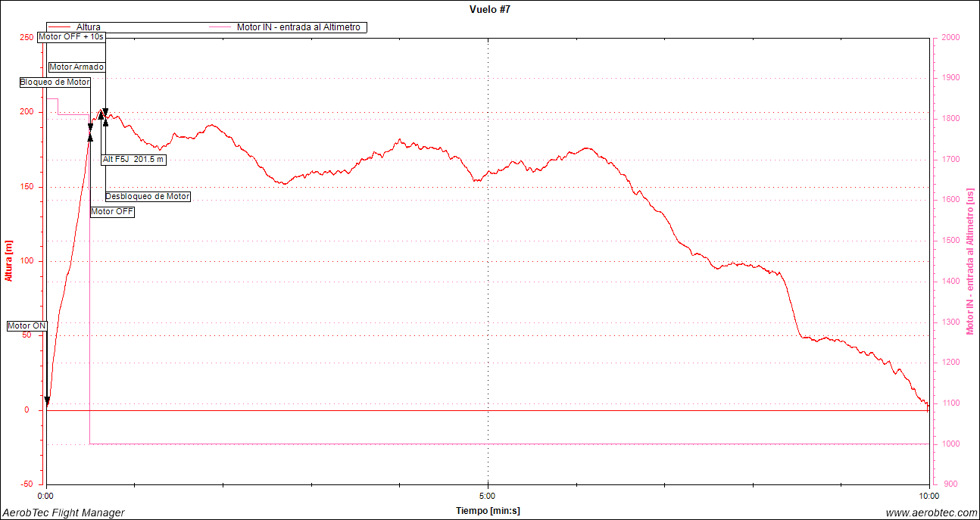Select the Motor OFF annotation label
This screenshot has height=520, width=980.
coord(112,212)
